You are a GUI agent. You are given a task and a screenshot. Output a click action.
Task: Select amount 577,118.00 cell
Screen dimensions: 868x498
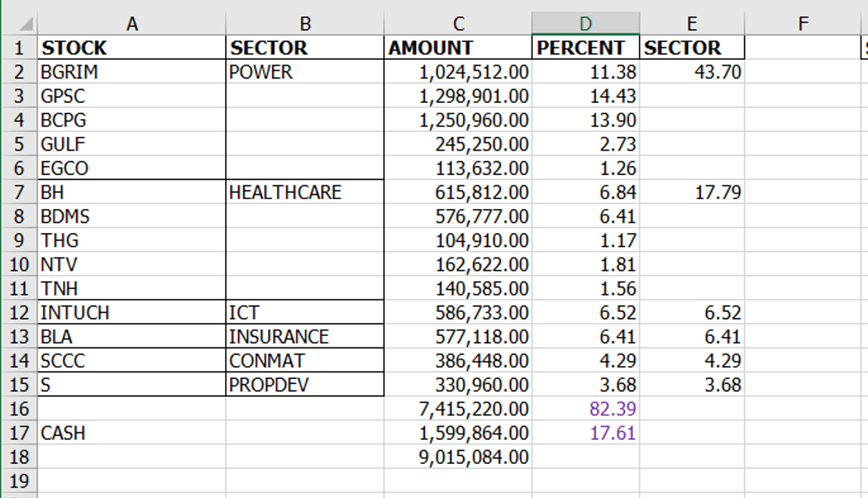pos(457,337)
